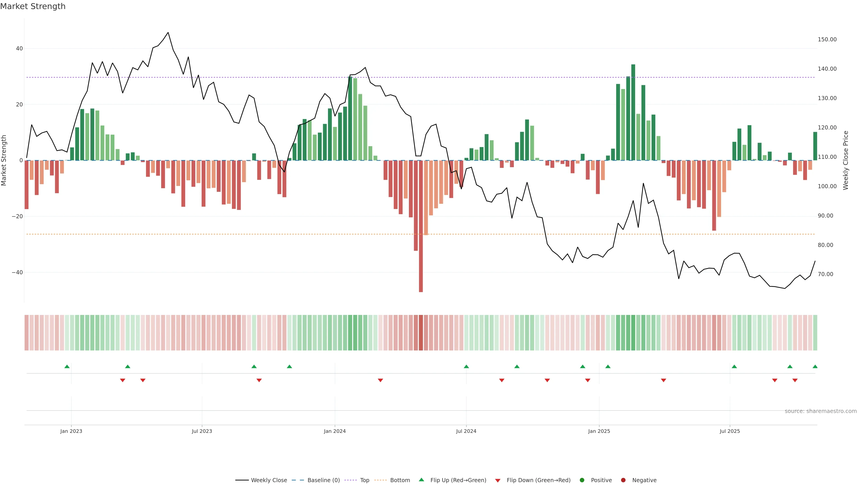Click the flip-up marker just after Jan 2025
868x488 pixels.
608,366
